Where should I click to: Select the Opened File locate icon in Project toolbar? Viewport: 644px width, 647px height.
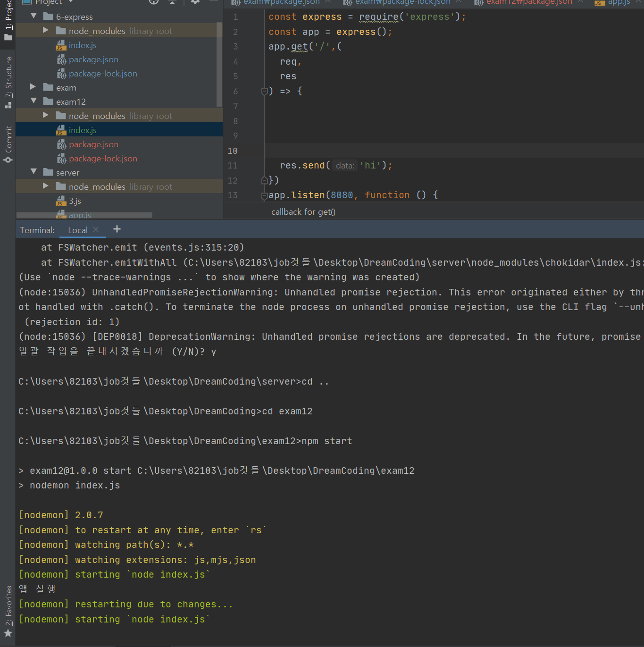[x=153, y=2]
